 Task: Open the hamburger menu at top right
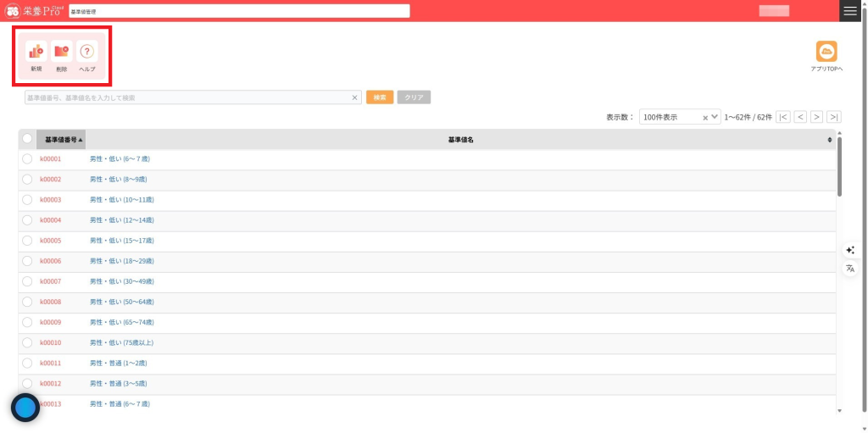pos(850,11)
